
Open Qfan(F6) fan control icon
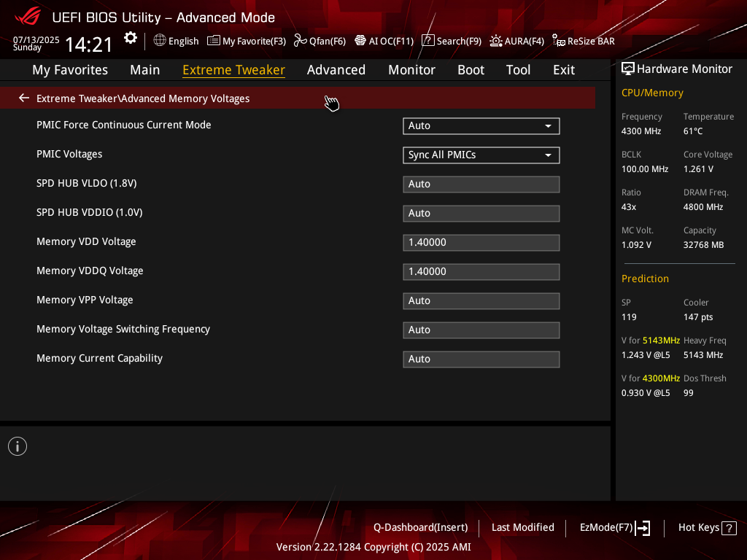click(x=300, y=41)
